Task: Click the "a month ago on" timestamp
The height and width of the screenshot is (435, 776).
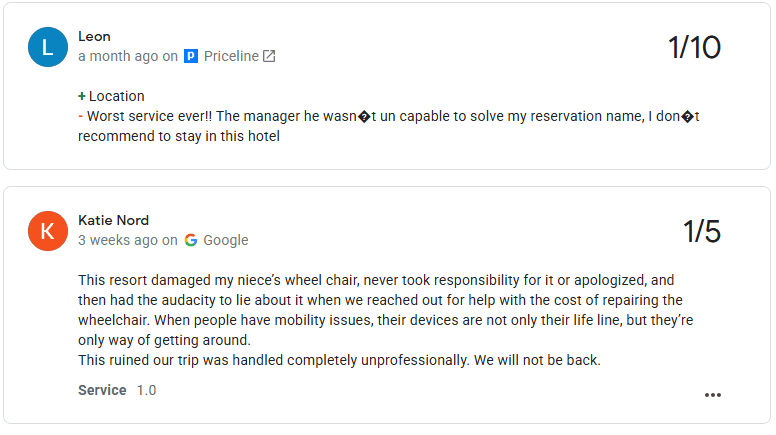Action: [x=128, y=57]
